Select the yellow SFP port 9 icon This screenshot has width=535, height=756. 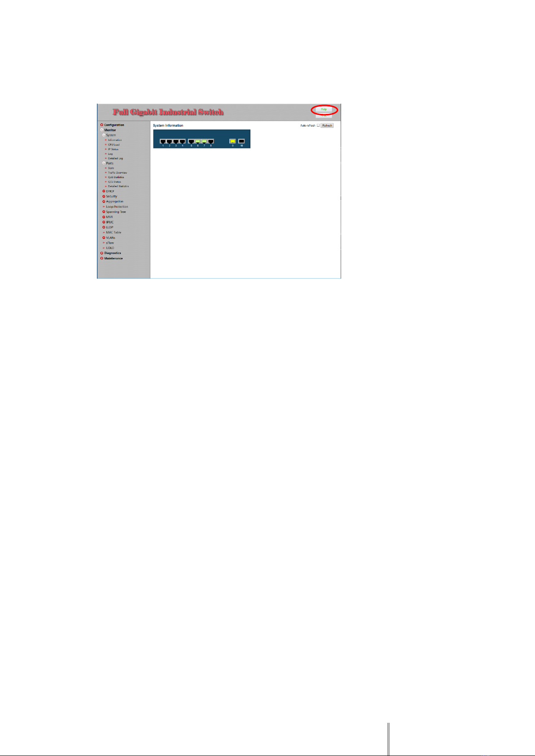(x=232, y=141)
